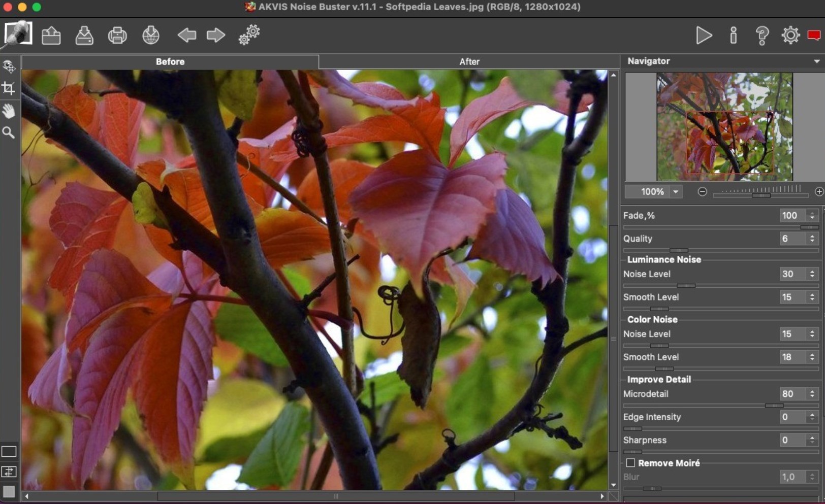
Task: Run processing with the Play button
Action: 704,36
